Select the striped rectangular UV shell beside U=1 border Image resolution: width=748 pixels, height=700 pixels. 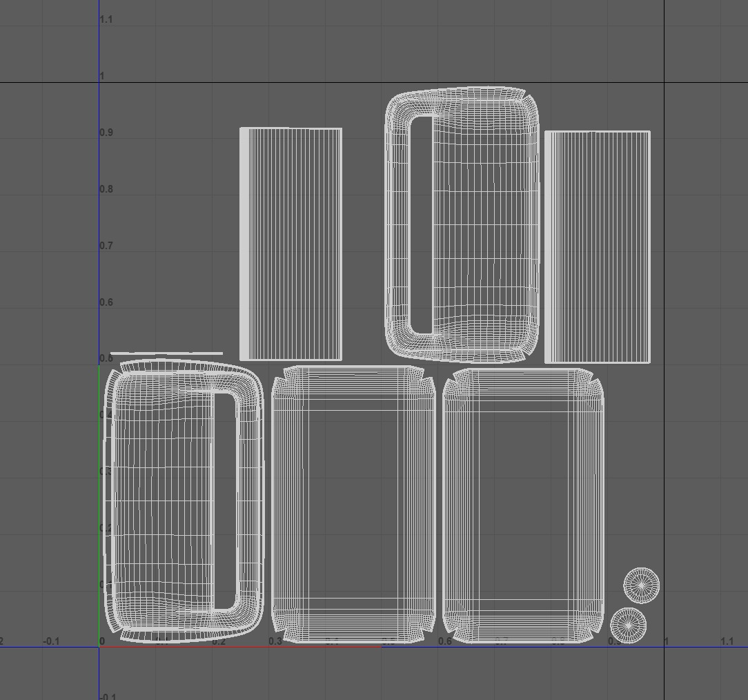pos(598,246)
